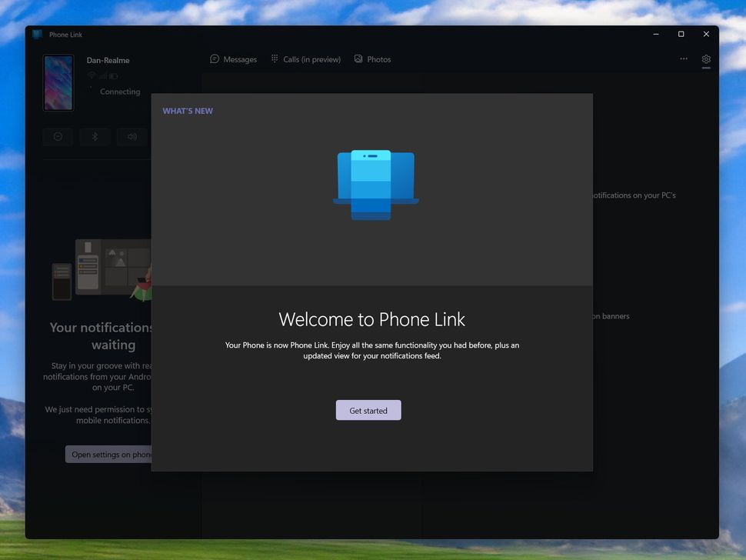Switch to the Messages tab
746x560 pixels.
coord(233,58)
